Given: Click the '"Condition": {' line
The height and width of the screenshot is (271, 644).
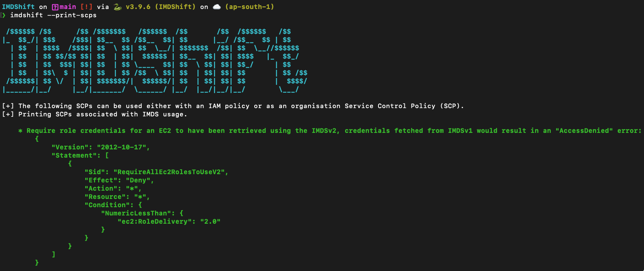Looking at the screenshot, I should click(x=113, y=205).
